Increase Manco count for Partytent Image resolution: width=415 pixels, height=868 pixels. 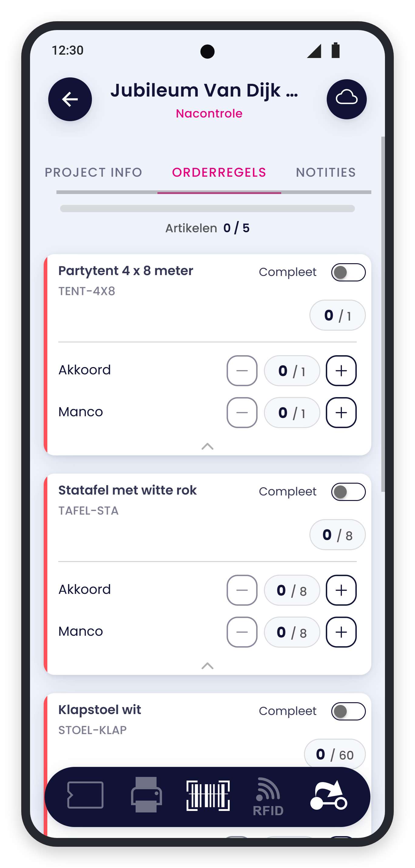[341, 413]
